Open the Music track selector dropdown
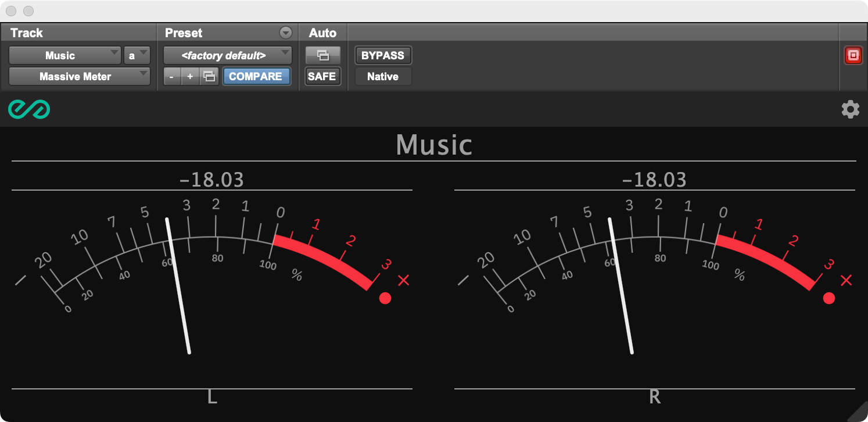The width and height of the screenshot is (868, 422). coord(65,55)
